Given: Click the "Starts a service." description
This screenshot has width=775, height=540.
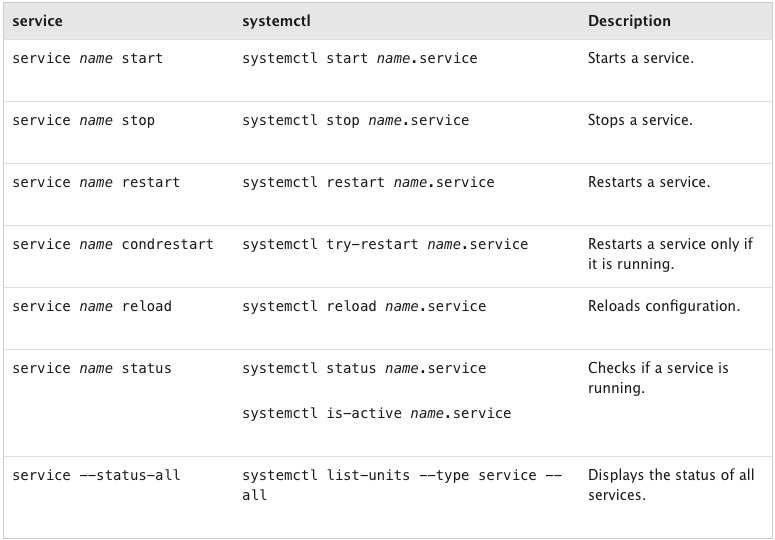Looking at the screenshot, I should point(640,58).
